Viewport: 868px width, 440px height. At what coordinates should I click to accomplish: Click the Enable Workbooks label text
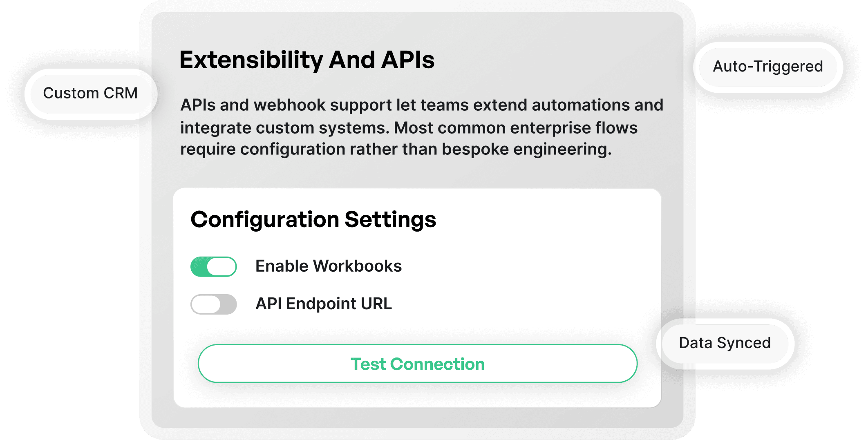click(329, 266)
